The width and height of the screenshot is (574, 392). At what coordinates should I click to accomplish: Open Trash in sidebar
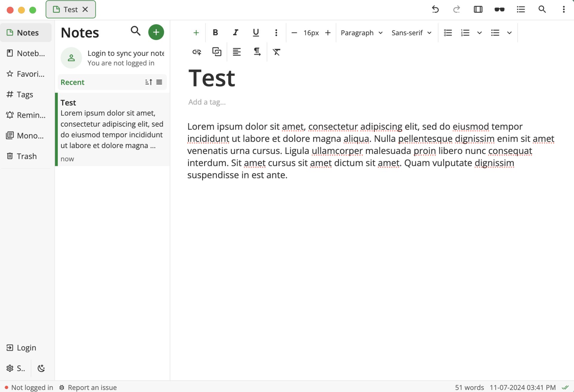point(26,156)
